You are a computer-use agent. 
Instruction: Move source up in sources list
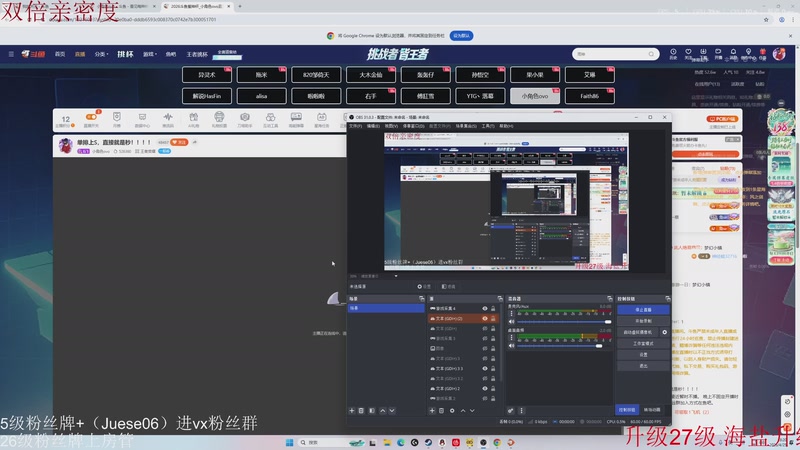pos(463,411)
